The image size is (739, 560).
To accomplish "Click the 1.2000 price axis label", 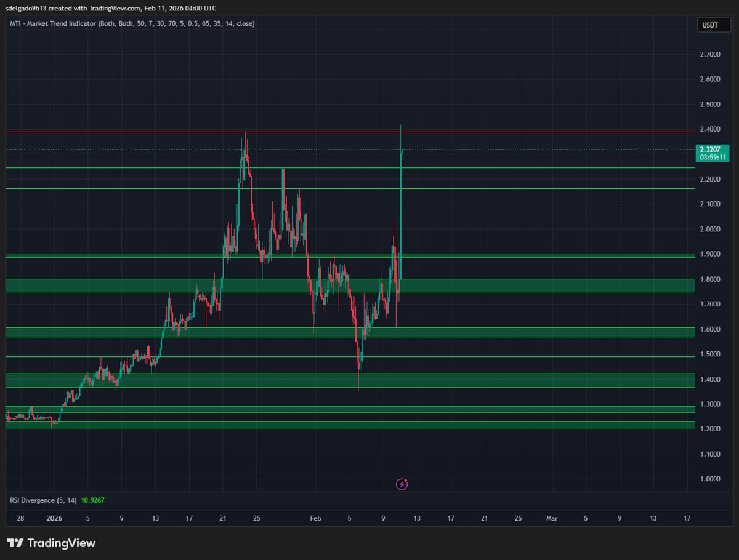I will 710,429.
